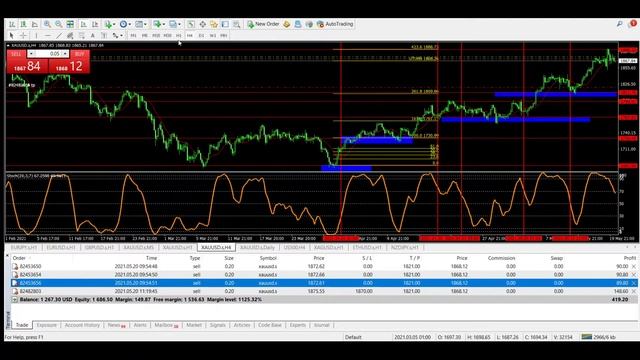Open the Navigator star-folder icon
The image size is (640, 360).
[213, 24]
